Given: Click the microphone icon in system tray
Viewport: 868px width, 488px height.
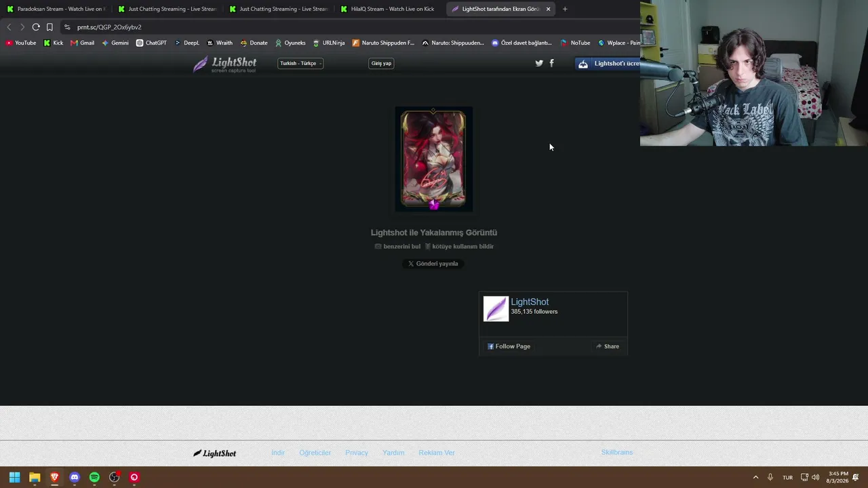Looking at the screenshot, I should (x=770, y=477).
